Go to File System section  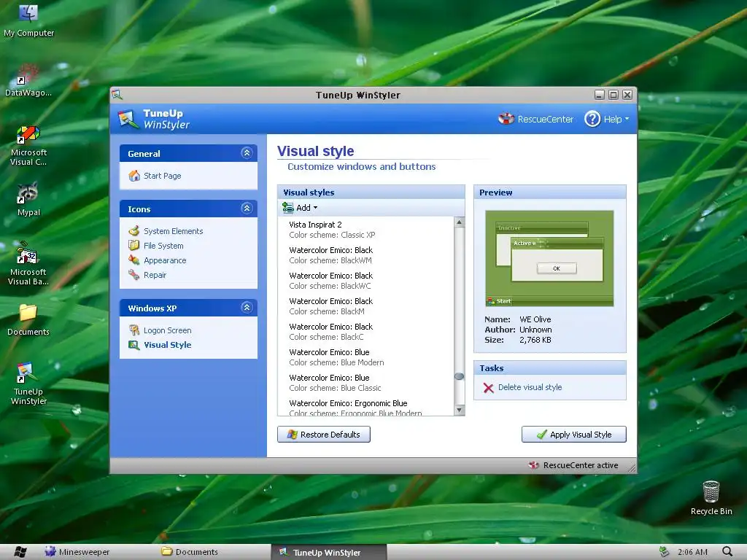[163, 246]
